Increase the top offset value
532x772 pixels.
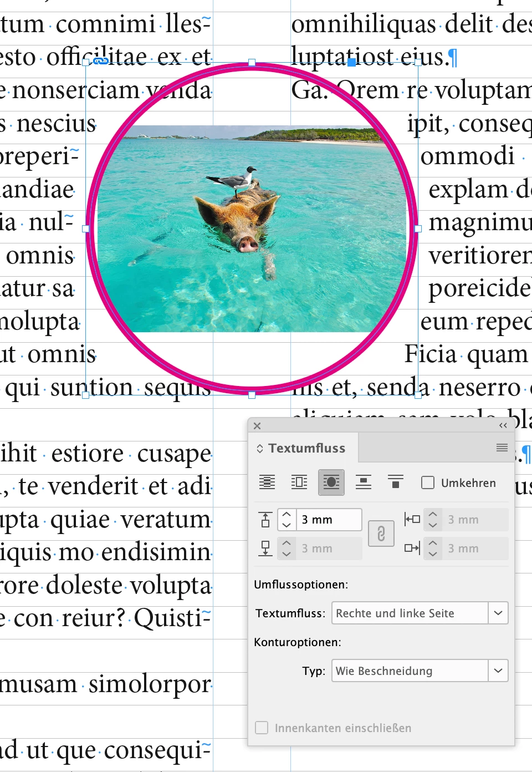[287, 515]
